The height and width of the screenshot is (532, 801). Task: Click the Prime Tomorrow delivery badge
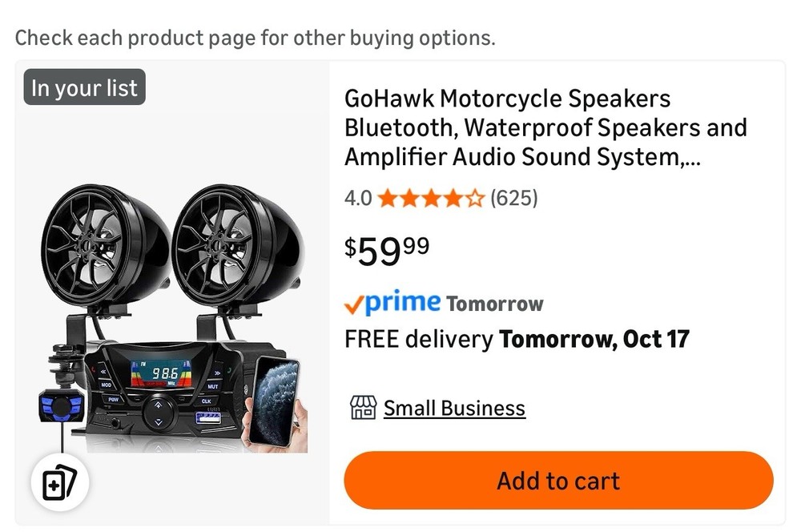pyautogui.click(x=442, y=304)
